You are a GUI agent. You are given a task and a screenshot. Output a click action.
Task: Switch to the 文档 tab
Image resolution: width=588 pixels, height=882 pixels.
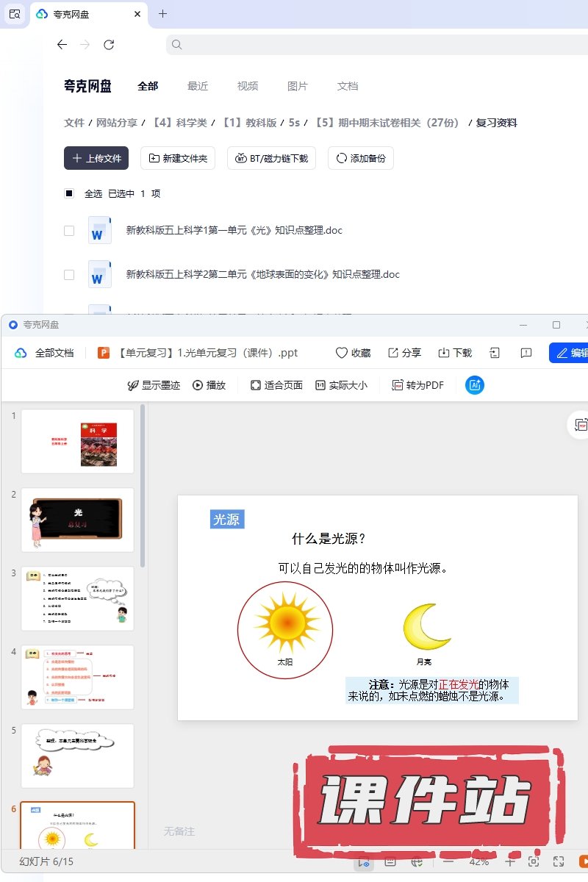click(x=348, y=86)
